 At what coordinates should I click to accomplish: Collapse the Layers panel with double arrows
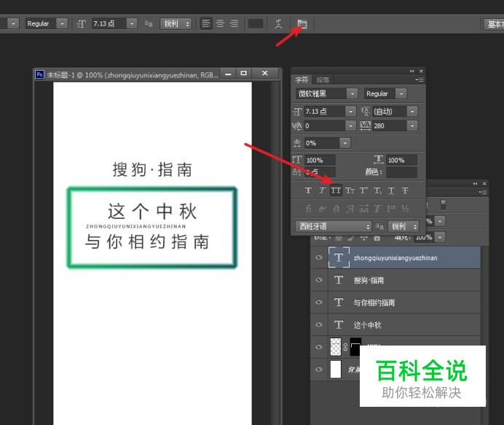pyautogui.click(x=475, y=184)
